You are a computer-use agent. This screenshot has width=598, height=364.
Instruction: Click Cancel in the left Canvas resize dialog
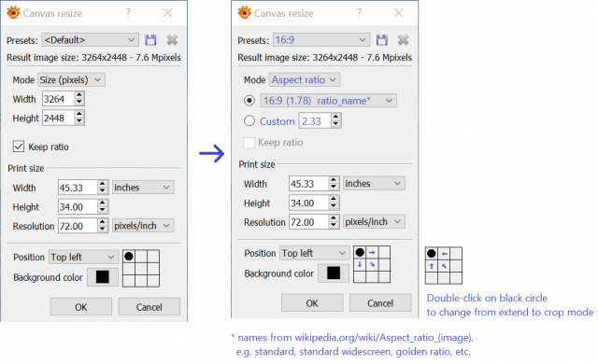coord(149,307)
